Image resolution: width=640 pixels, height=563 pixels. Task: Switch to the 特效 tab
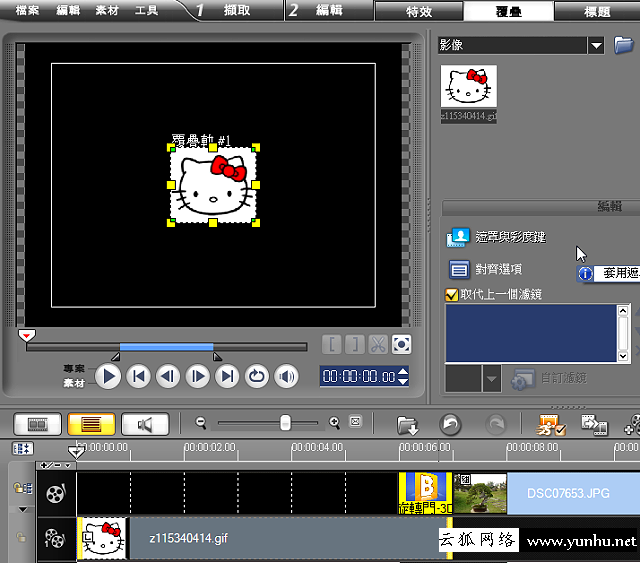point(419,11)
